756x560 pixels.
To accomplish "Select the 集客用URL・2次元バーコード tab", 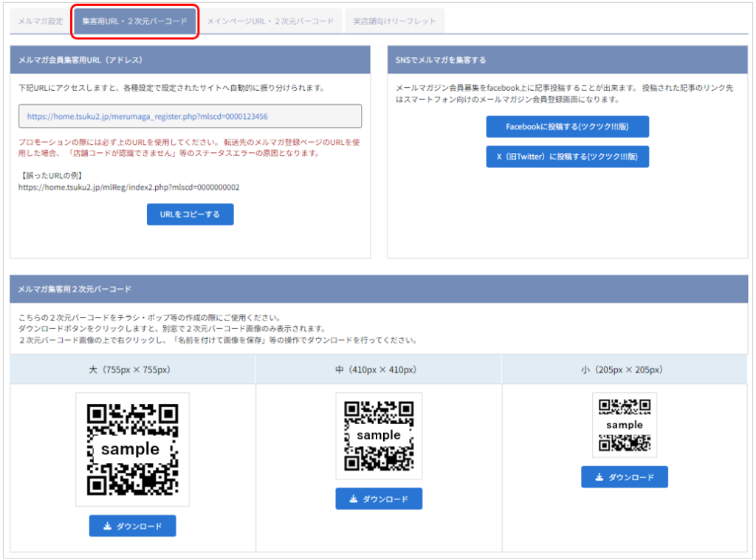I will (134, 21).
